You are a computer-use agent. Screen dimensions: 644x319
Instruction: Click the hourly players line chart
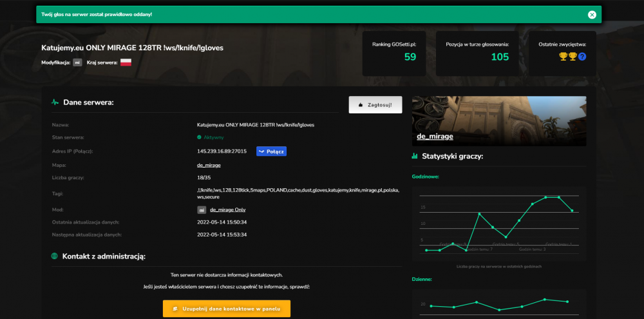pos(499,223)
